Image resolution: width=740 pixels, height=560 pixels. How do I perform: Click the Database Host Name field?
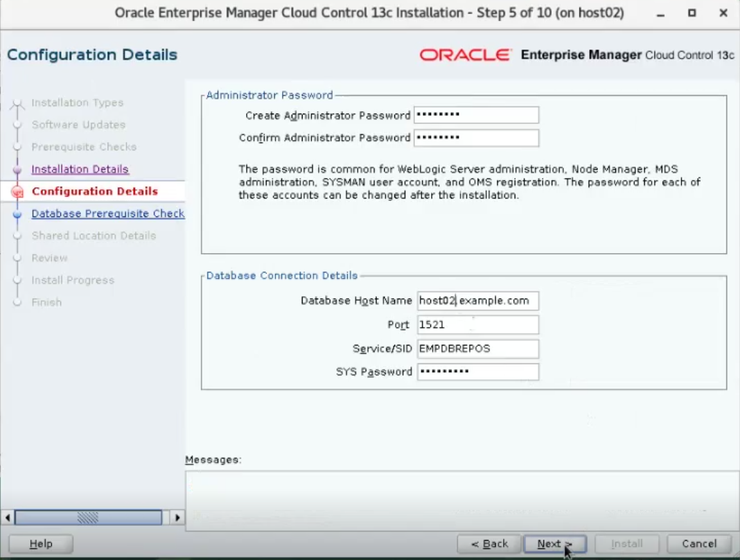coord(478,301)
